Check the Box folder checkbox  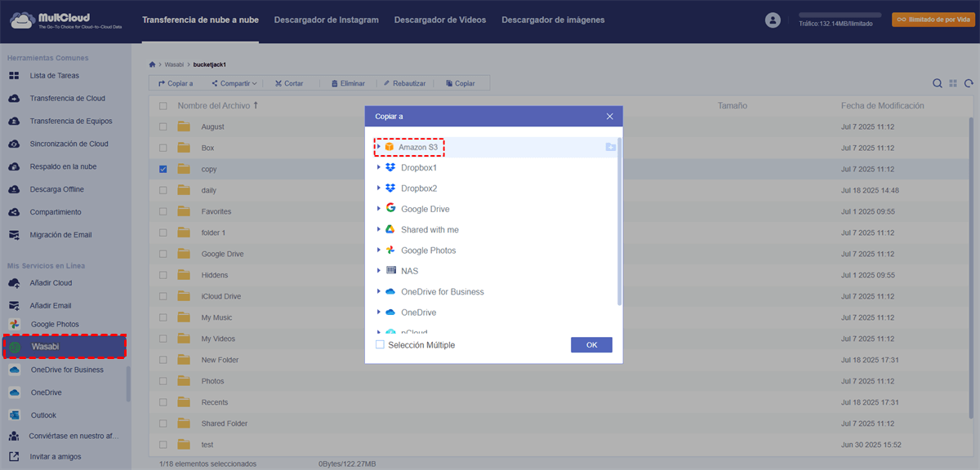[x=163, y=148]
